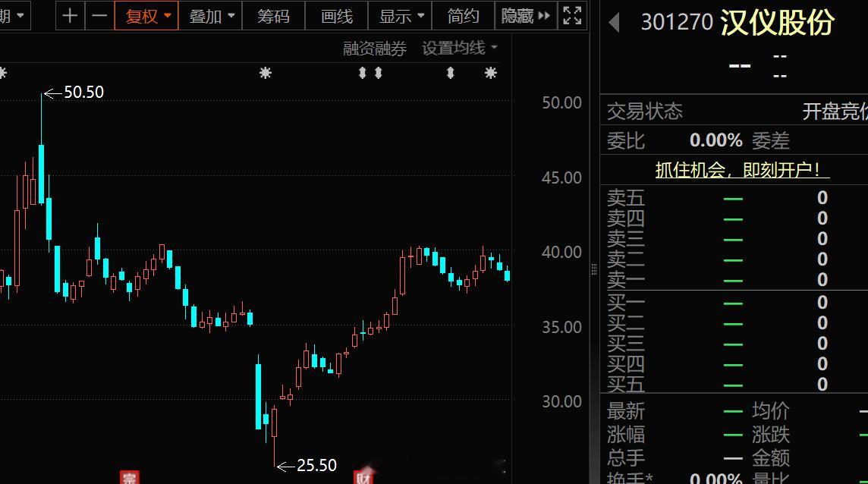
Task: Zoom in the K-line chart with plus button
Action: 70,16
